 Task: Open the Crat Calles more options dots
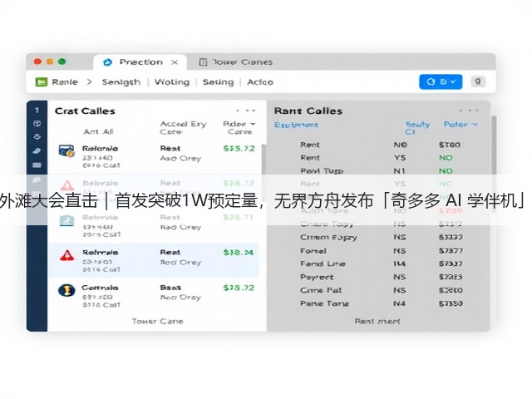246,111
